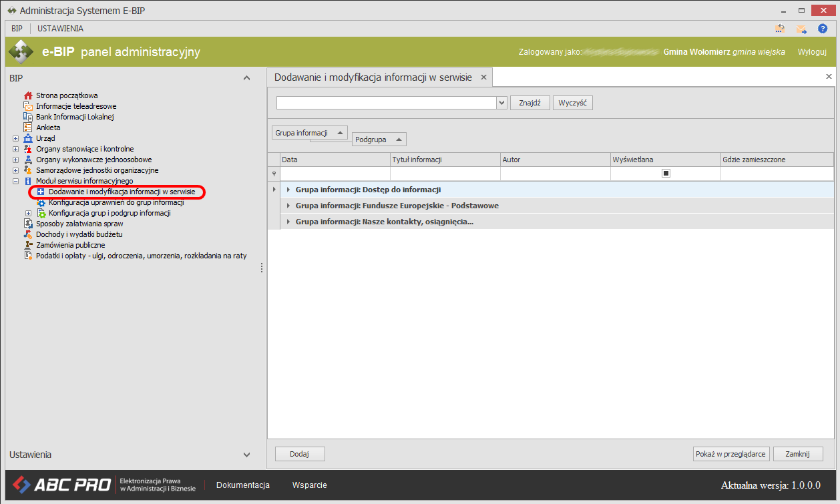Click the Data column filter field
This screenshot has width=840, height=504.
(x=335, y=174)
